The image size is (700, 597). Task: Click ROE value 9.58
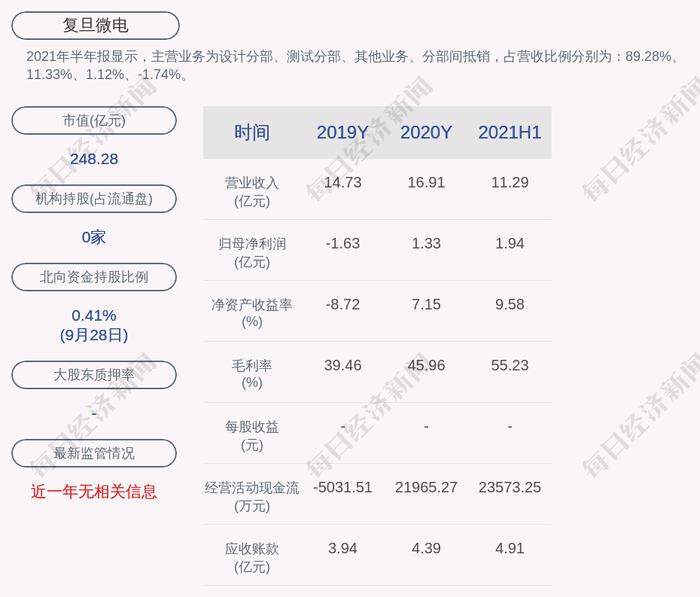coord(510,305)
